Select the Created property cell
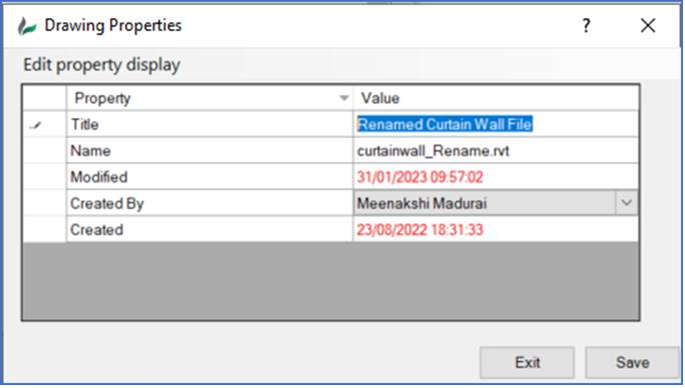Viewport: 685px width, 388px height. click(209, 229)
